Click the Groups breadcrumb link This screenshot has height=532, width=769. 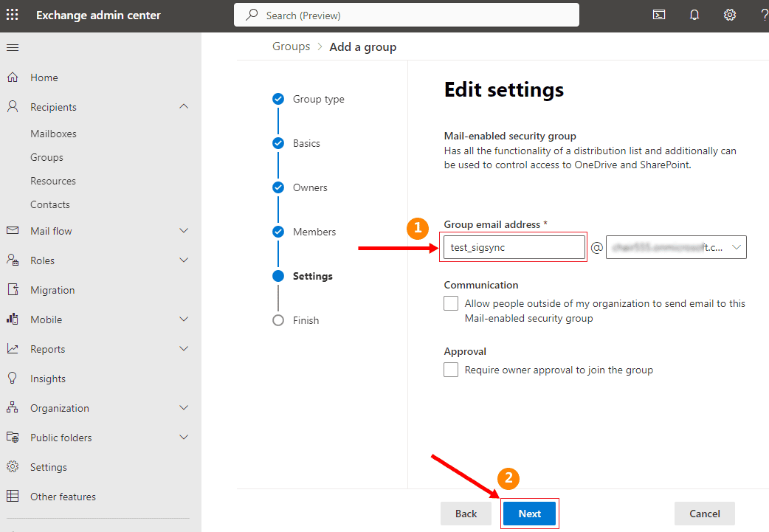coord(291,46)
